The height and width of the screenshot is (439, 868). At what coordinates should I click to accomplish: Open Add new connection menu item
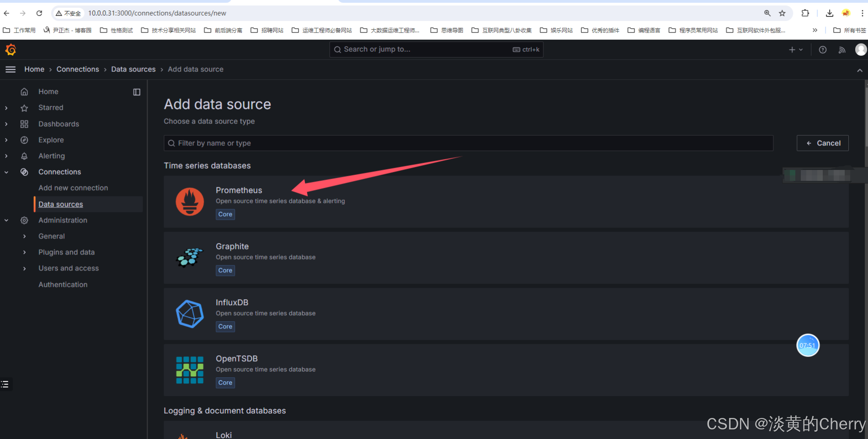pyautogui.click(x=73, y=188)
